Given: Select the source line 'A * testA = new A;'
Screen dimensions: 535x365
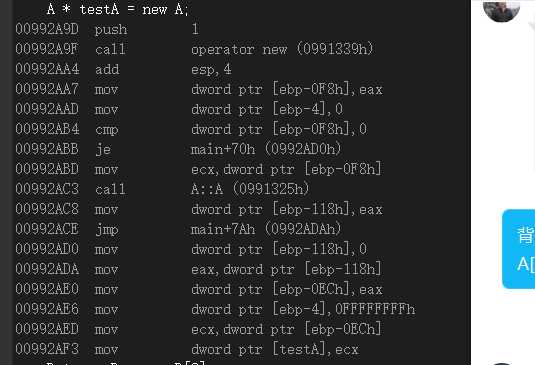Looking at the screenshot, I should 117,9.
